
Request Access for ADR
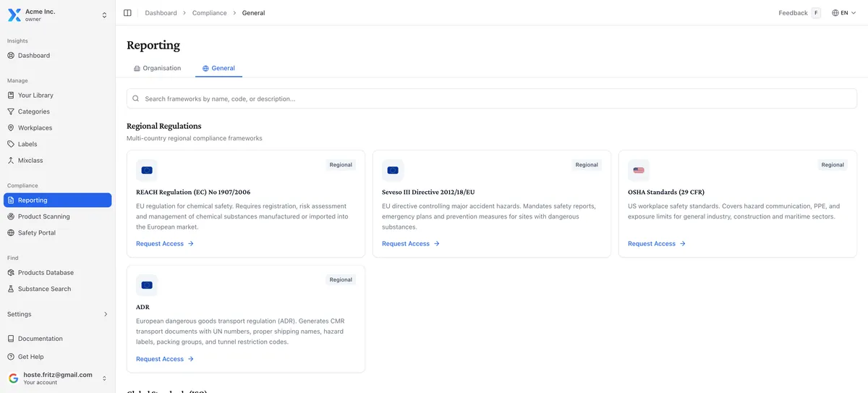(x=165, y=359)
